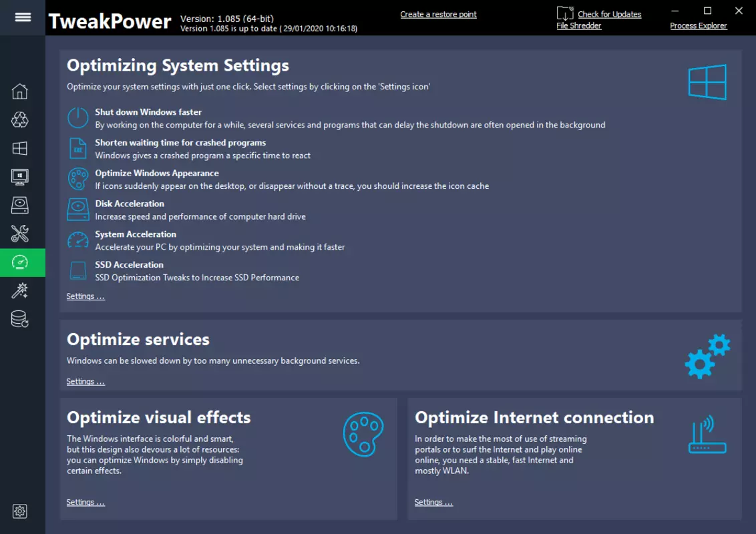Click 'Increase speed and performance of computer hard drive'

[x=200, y=217]
